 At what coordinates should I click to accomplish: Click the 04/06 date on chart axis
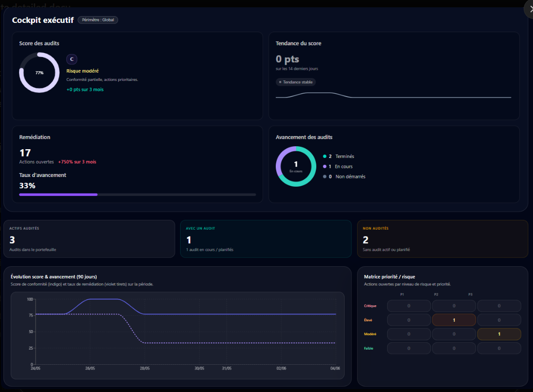pyautogui.click(x=335, y=368)
